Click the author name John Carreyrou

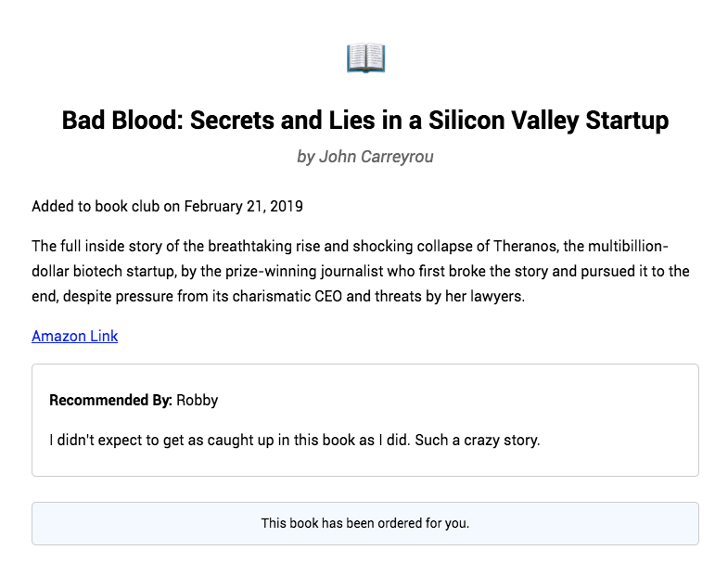tap(377, 157)
